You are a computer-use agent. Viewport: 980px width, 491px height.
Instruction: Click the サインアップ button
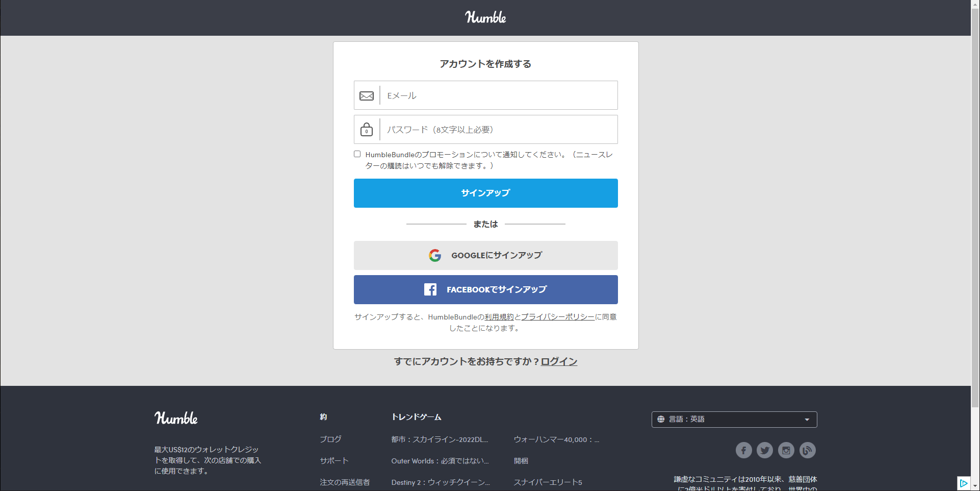tap(485, 193)
